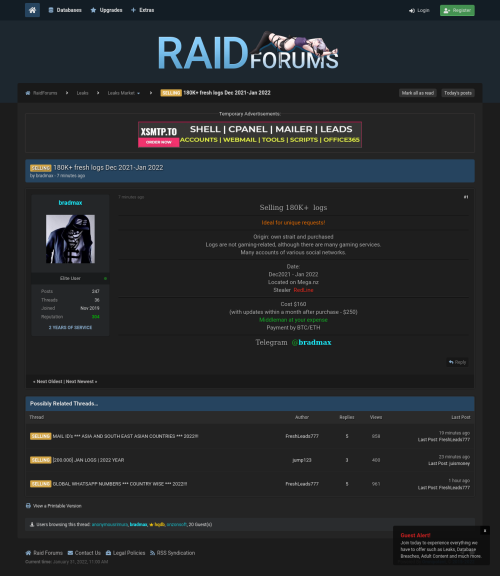Go to Next Oldest thread
The width and height of the screenshot is (500, 576).
48,382
